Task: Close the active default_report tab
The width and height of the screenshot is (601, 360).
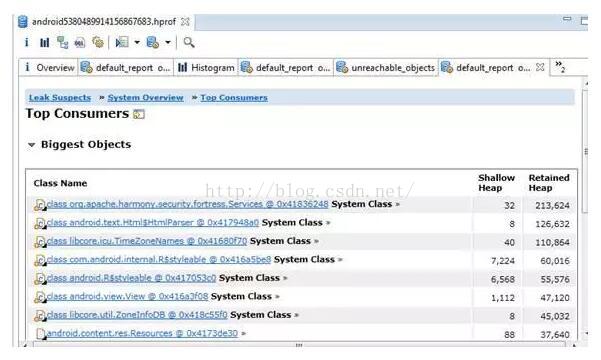Action: (540, 67)
